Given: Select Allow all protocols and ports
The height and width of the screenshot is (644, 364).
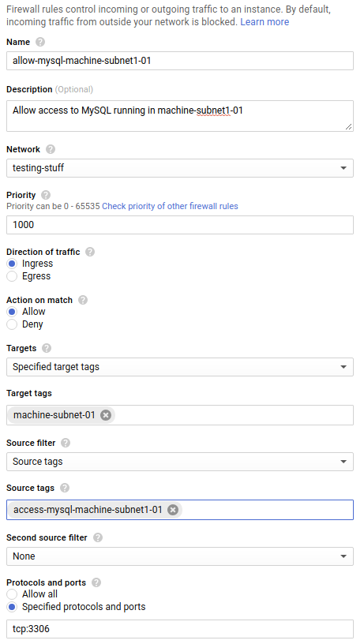Looking at the screenshot, I should 12,594.
